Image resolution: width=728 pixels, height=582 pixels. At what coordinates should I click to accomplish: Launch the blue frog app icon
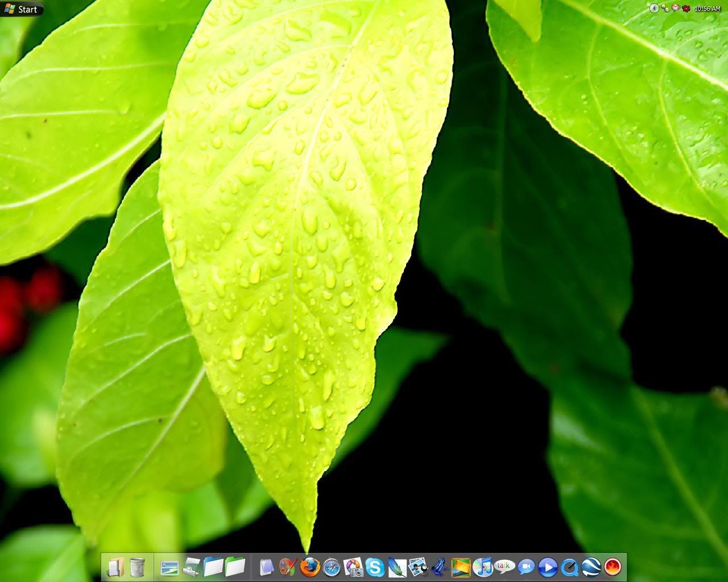(x=440, y=567)
